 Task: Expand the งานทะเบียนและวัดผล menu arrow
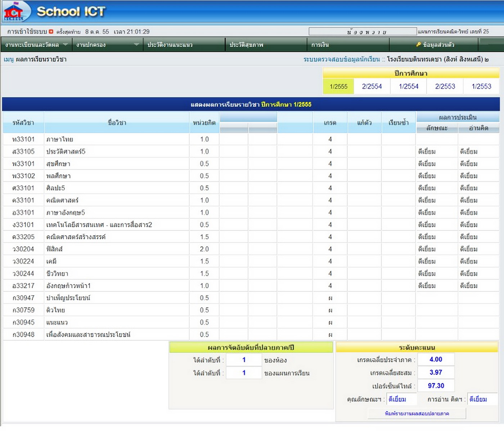pyautogui.click(x=65, y=45)
